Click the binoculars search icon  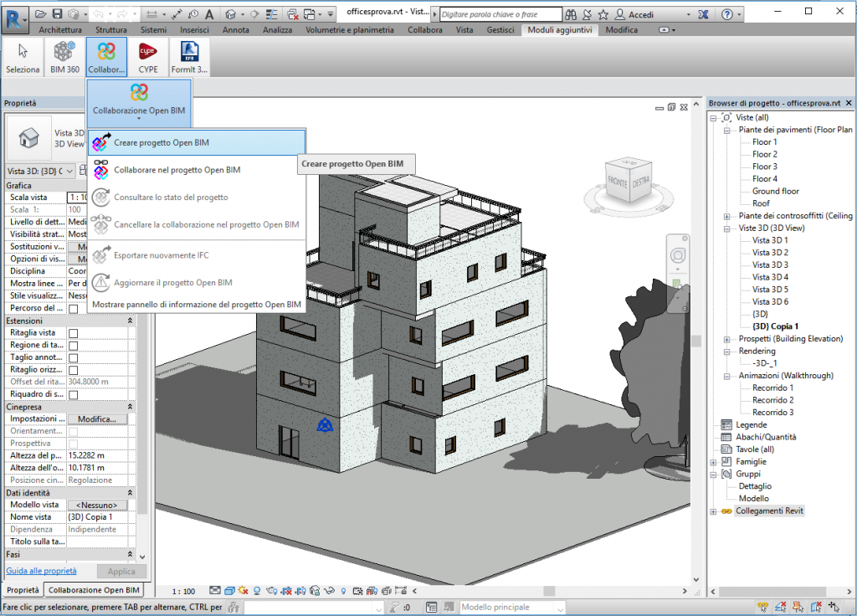pos(572,14)
